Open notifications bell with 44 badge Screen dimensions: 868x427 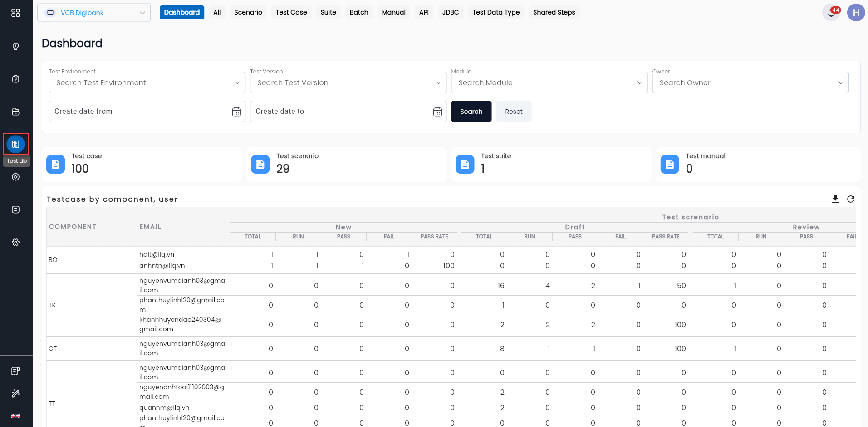(831, 13)
